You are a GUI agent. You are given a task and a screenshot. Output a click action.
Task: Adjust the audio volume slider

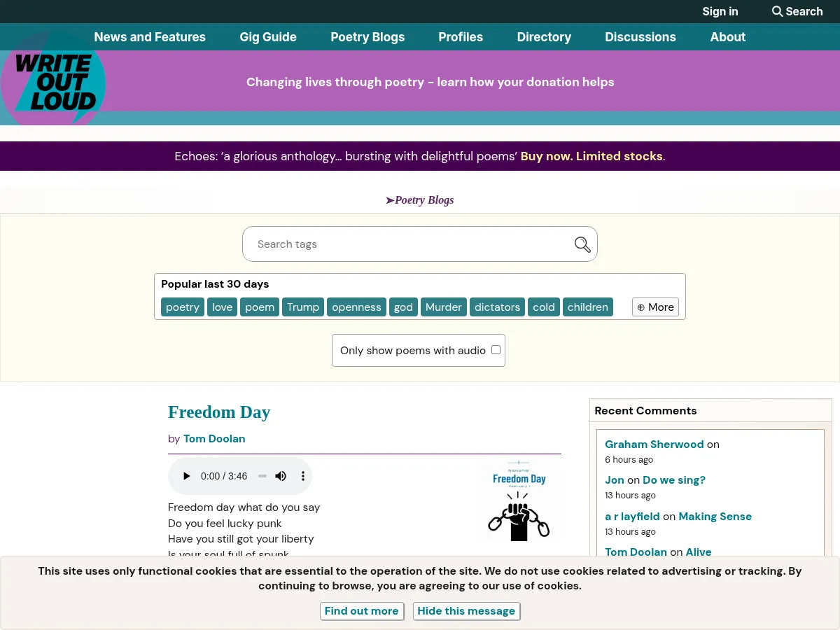pos(262,476)
